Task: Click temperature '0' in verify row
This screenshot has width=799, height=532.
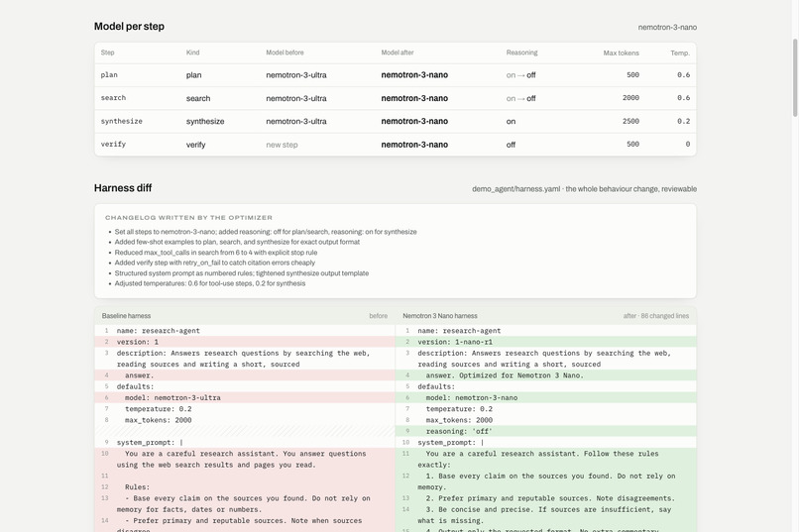Action: (687, 144)
